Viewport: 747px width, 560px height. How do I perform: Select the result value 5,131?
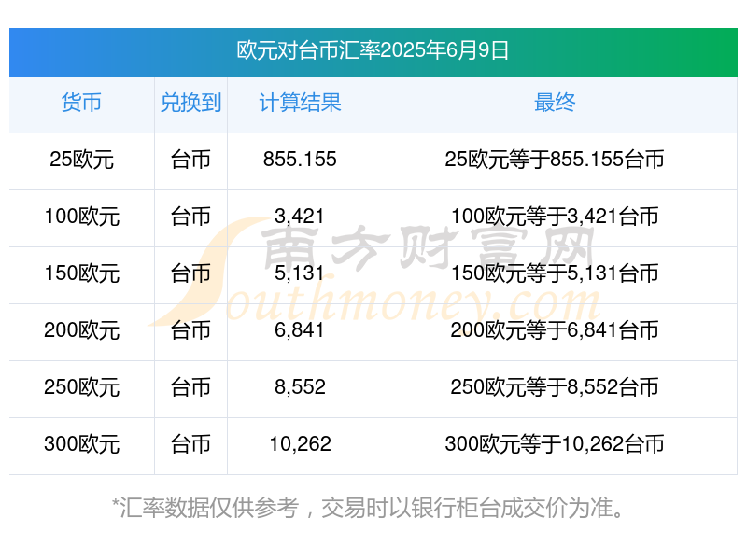[x=300, y=273]
